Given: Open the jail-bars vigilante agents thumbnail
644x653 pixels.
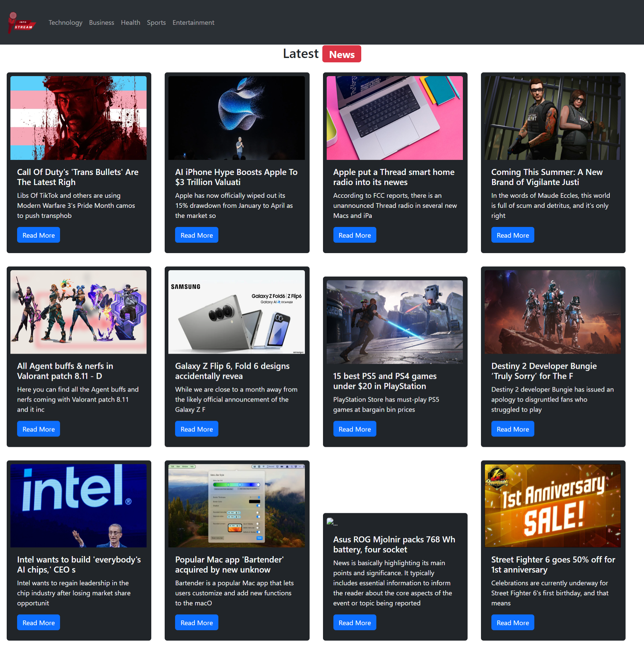Looking at the screenshot, I should 553,118.
